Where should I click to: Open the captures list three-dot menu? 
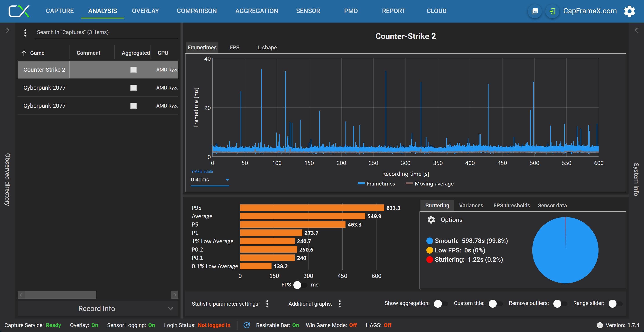[25, 33]
